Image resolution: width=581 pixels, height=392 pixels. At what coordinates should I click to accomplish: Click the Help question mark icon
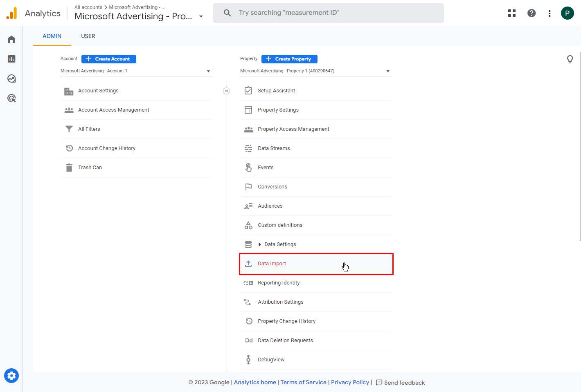pyautogui.click(x=531, y=13)
